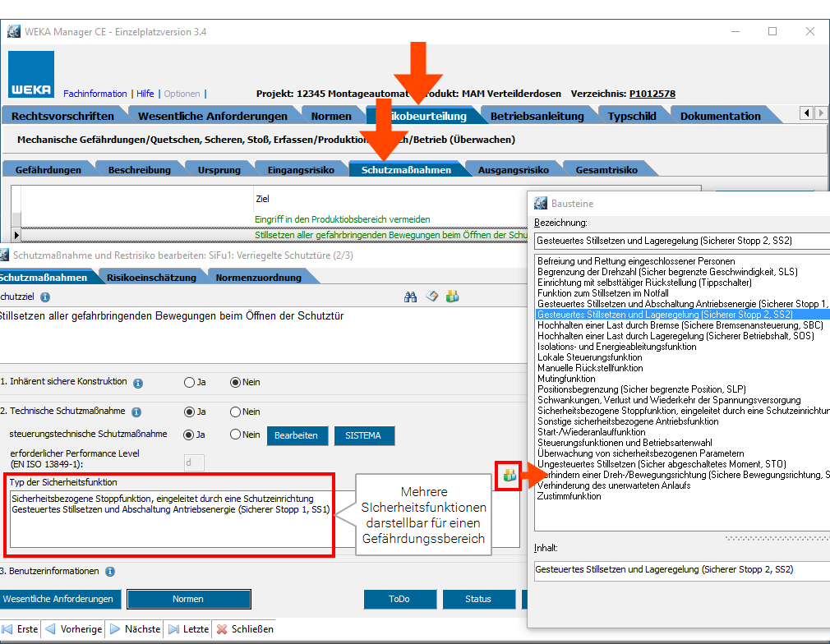Click the eraser icon beside Schutzziel
Image resolution: width=830 pixels, height=644 pixels.
click(431, 297)
